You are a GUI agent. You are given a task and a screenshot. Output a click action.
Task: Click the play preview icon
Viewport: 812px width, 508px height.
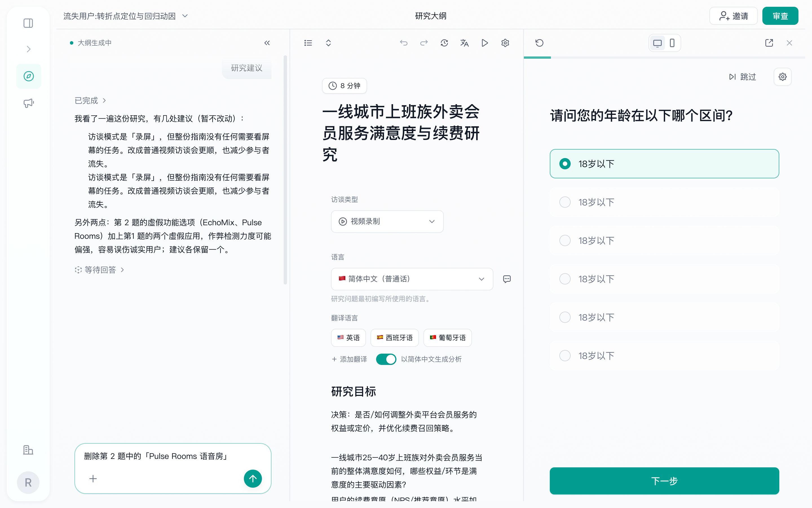[x=485, y=43]
